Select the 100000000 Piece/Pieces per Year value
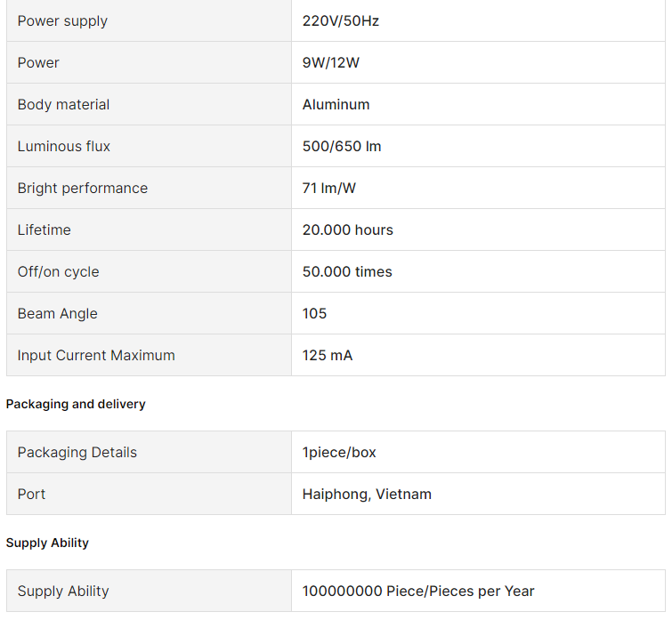 coord(418,591)
